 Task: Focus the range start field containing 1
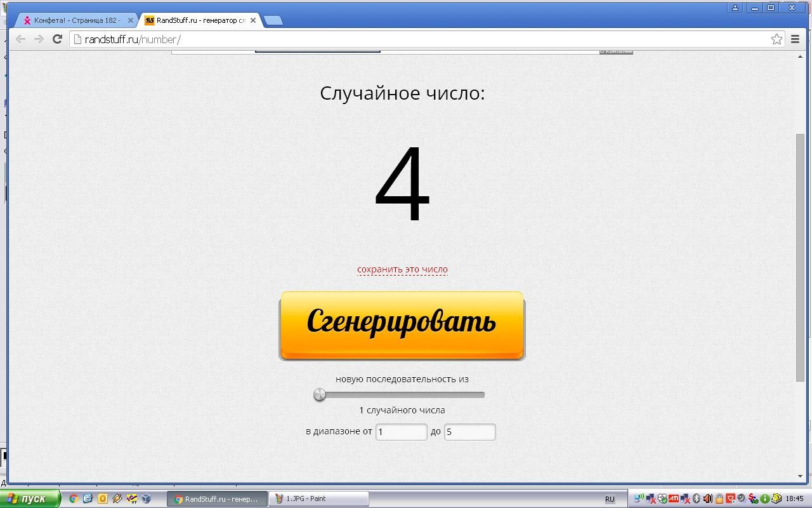(401, 432)
